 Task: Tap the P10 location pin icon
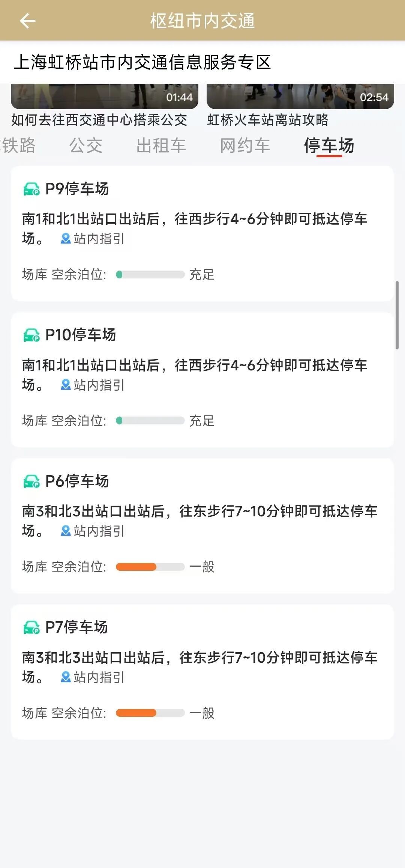click(66, 385)
